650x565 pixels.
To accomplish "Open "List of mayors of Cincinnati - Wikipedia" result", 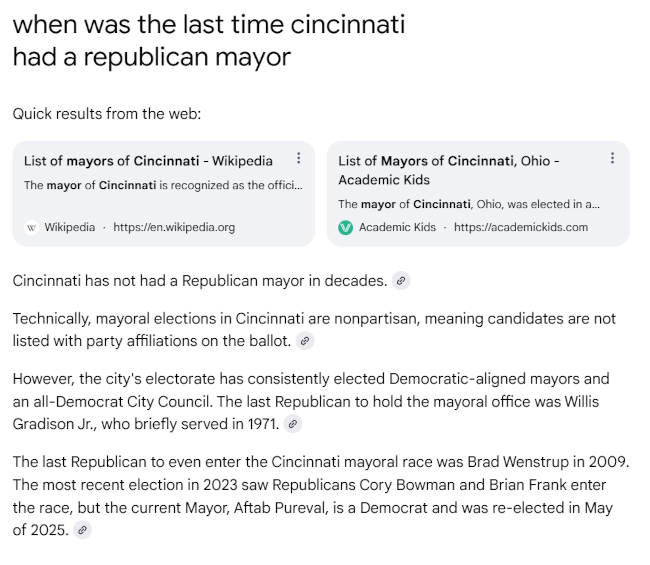I will [148, 160].
